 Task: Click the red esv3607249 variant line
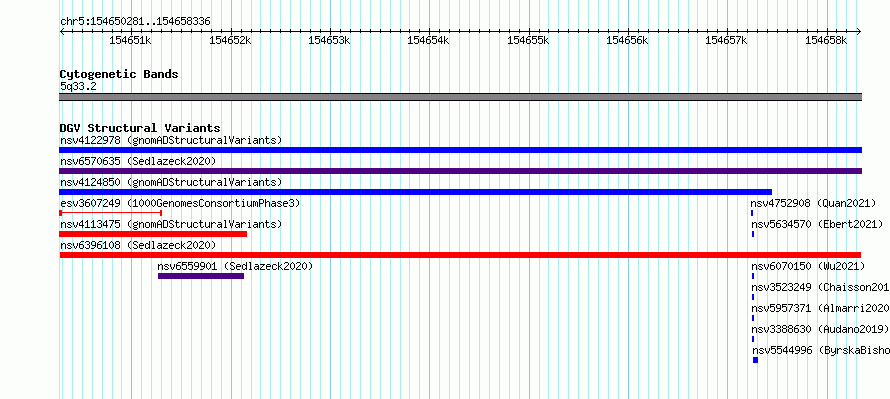[111, 213]
